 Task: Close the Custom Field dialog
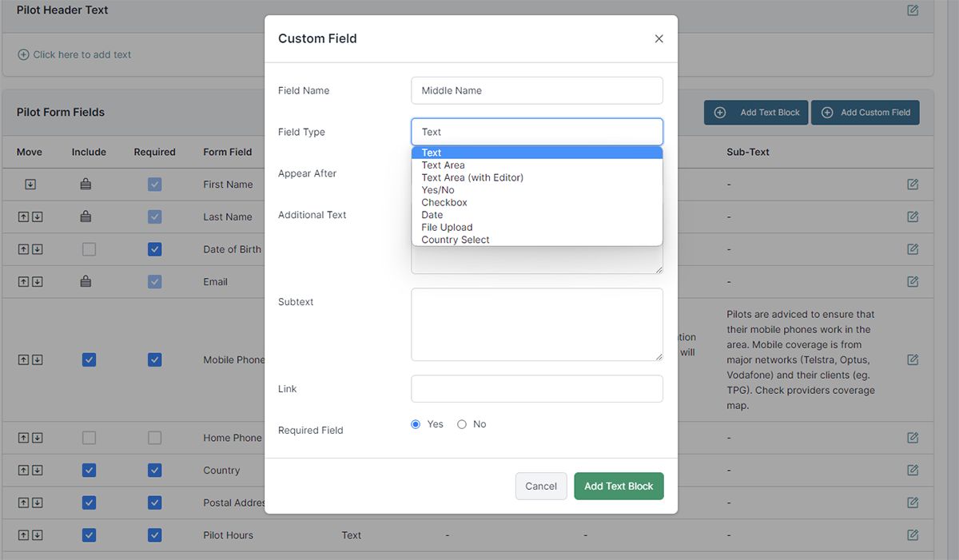(659, 38)
